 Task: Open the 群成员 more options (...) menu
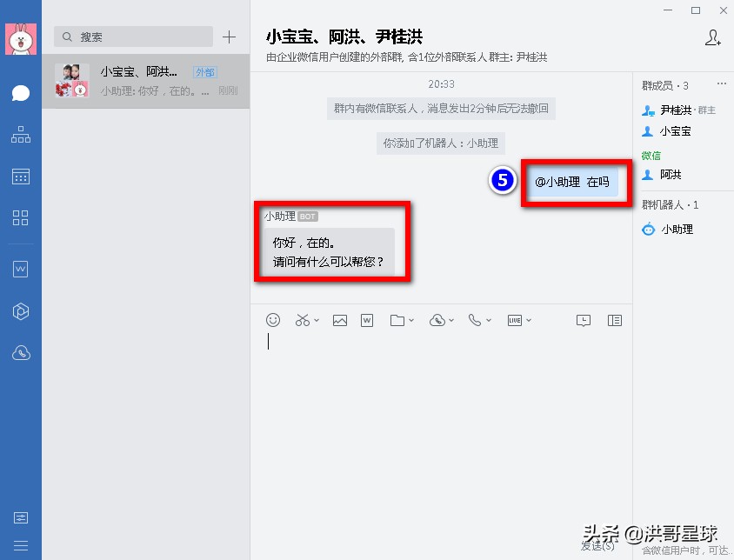[x=720, y=82]
